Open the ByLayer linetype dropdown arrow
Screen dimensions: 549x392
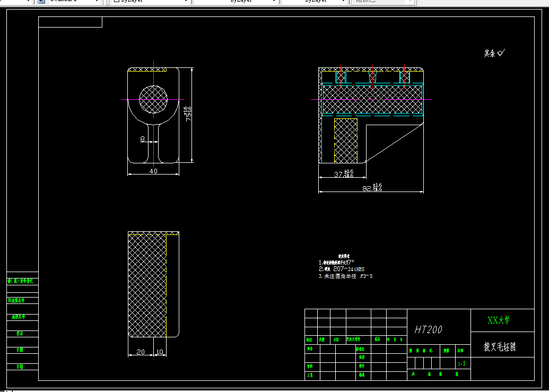pyautogui.click(x=274, y=2)
